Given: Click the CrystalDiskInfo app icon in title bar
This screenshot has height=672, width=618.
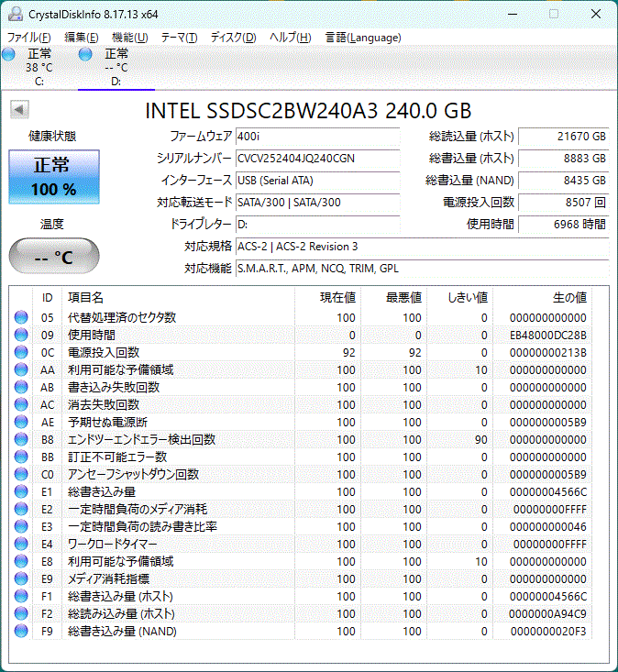Looking at the screenshot, I should pos(13,14).
